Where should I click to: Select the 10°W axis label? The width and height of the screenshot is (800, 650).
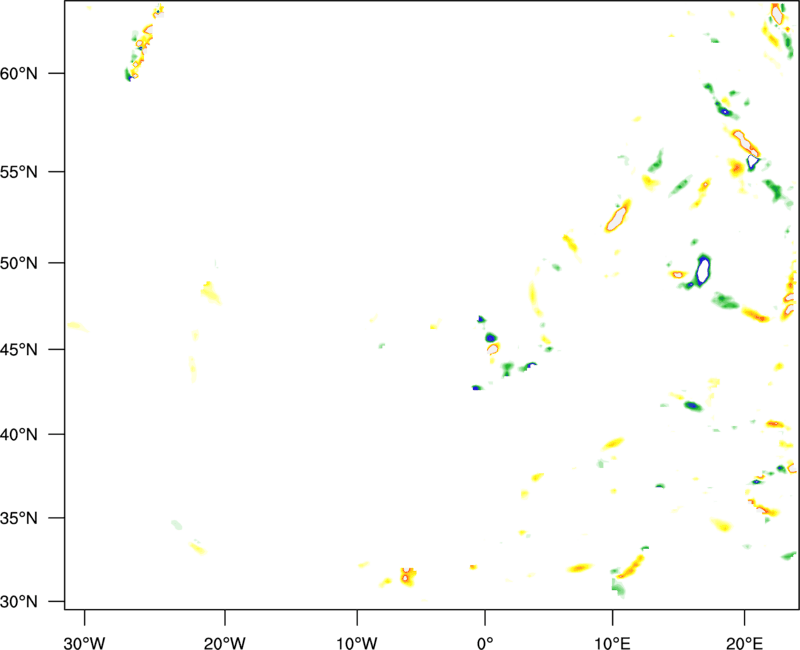[357, 643]
